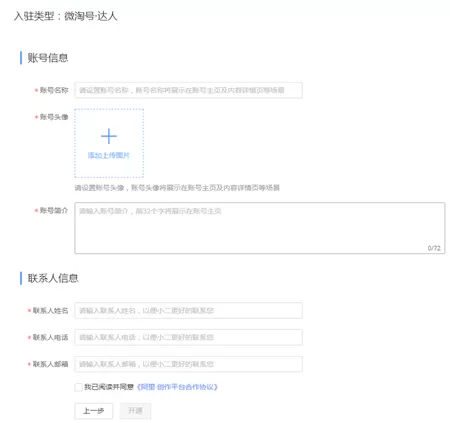
Task: Click the 账号简介 field label
Action: [x=54, y=211]
